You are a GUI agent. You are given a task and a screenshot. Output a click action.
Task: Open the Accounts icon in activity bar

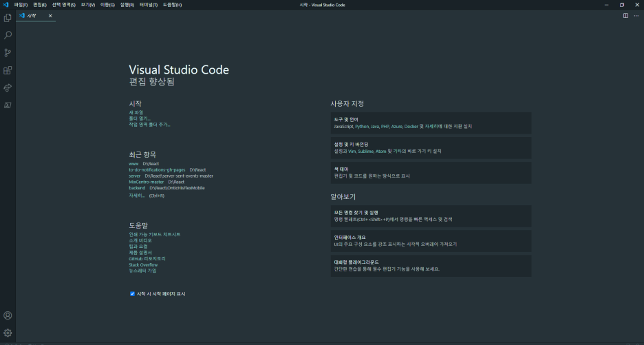pos(8,315)
